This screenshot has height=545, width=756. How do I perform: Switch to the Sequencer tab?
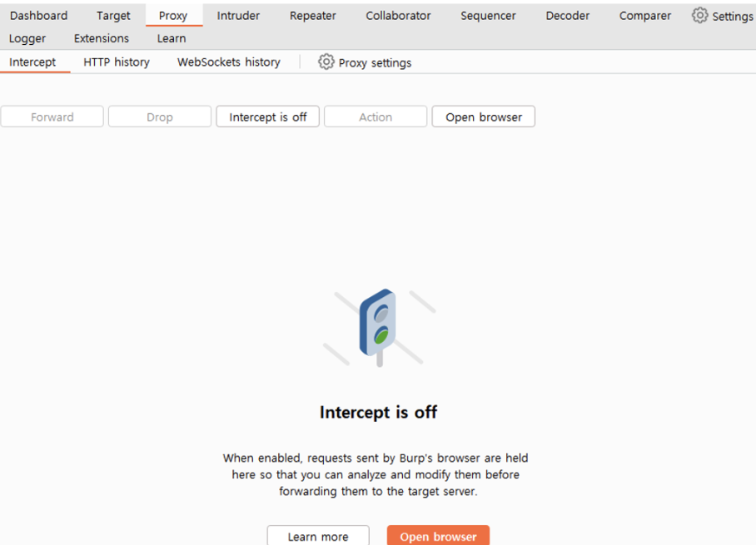(488, 16)
